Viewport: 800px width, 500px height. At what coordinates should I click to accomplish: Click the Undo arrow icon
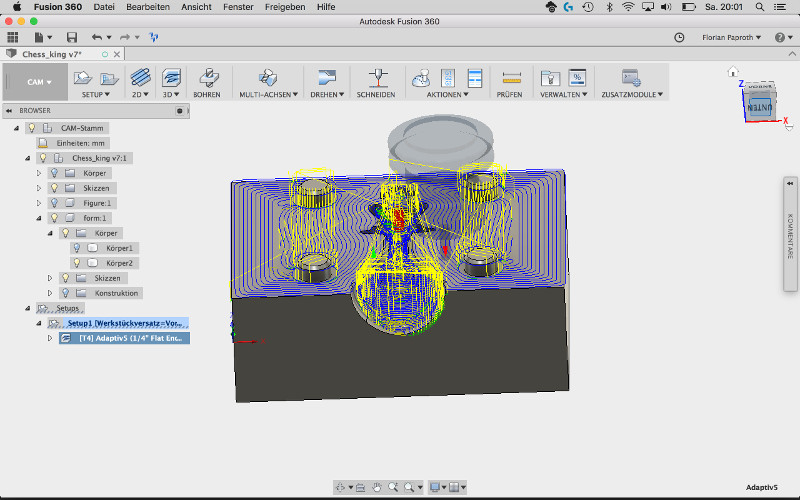[x=96, y=37]
